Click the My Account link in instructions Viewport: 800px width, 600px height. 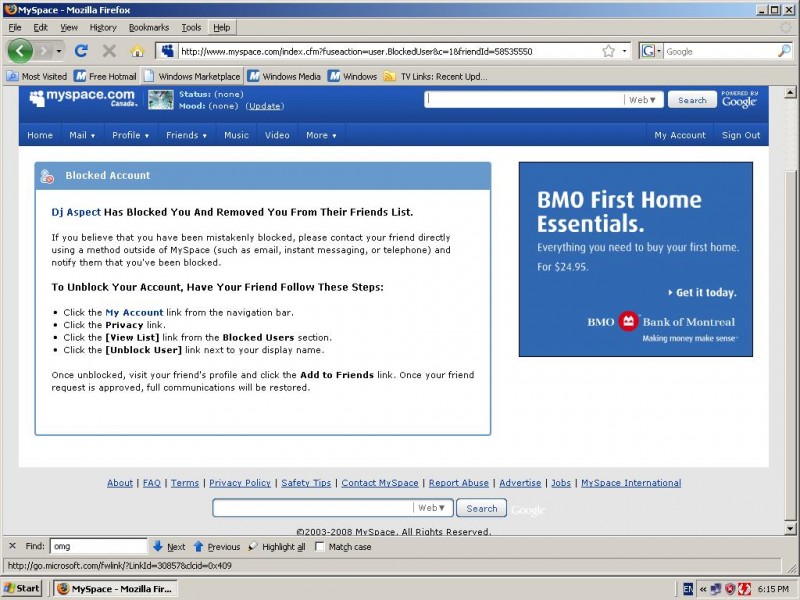click(x=134, y=312)
